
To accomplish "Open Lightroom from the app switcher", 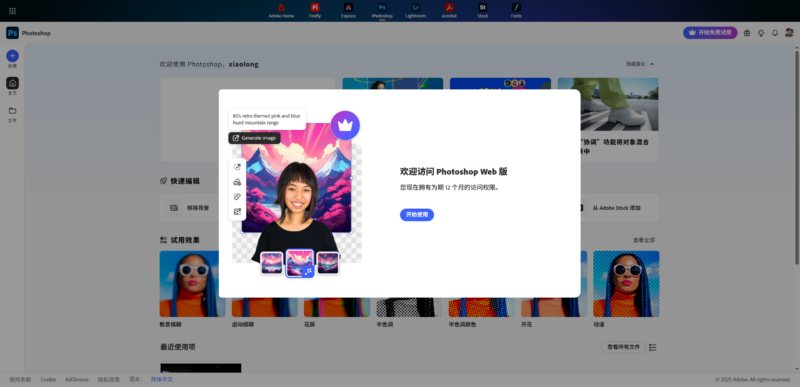I will point(415,10).
